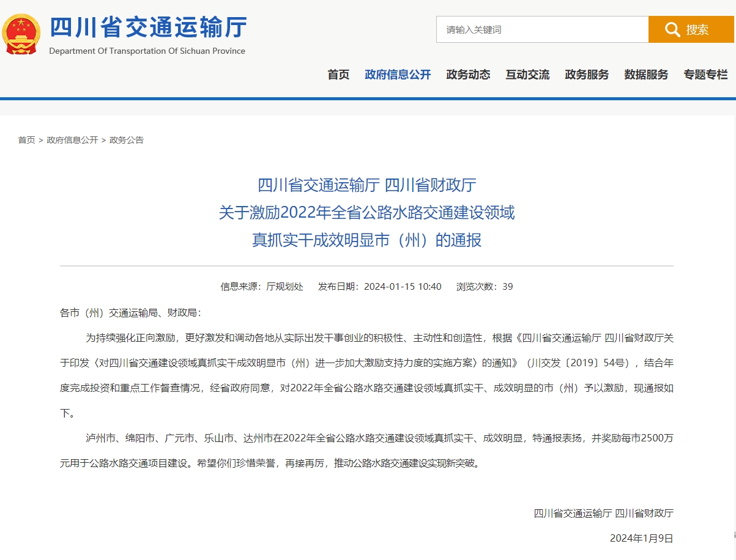736x560 pixels.
Task: Focus the keyword search input field
Action: pos(541,29)
